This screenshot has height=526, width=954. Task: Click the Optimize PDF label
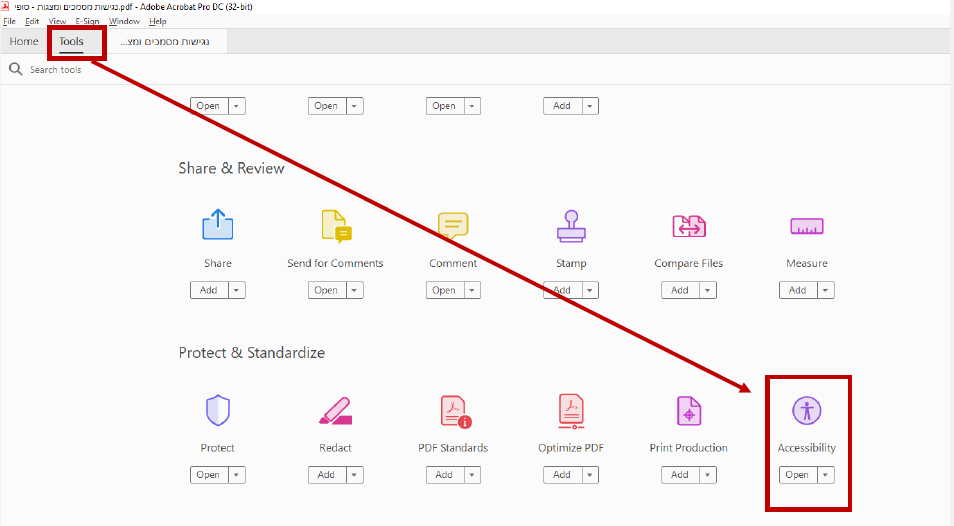tap(571, 448)
